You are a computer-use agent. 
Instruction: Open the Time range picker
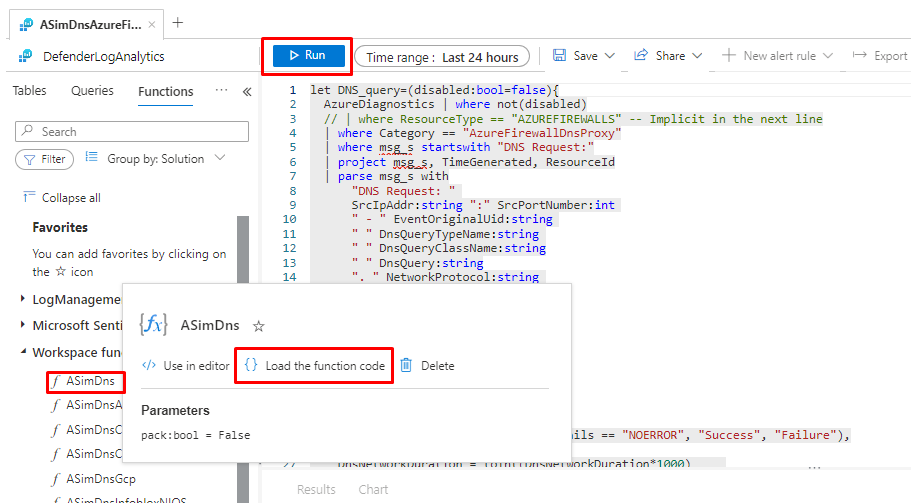(442, 57)
